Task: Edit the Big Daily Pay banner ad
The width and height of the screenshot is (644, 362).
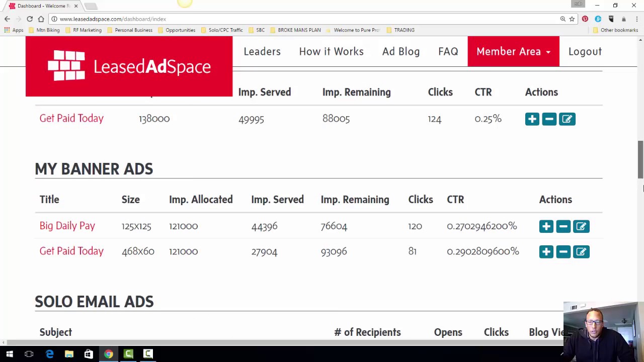Action: [581, 226]
